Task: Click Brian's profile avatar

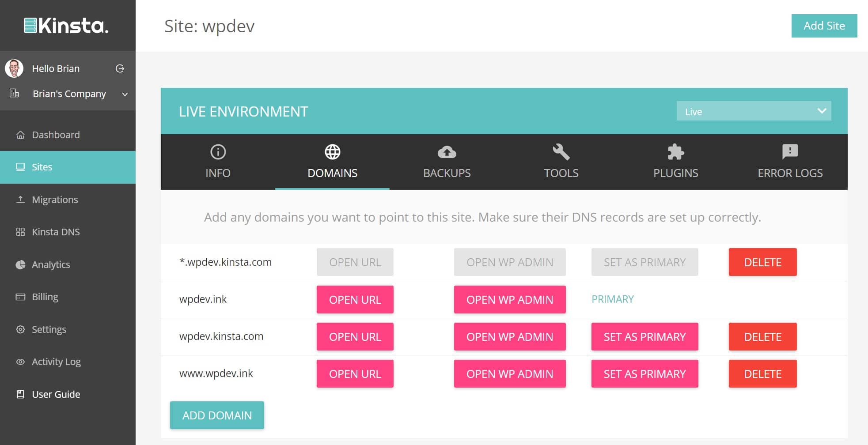Action: 14,68
